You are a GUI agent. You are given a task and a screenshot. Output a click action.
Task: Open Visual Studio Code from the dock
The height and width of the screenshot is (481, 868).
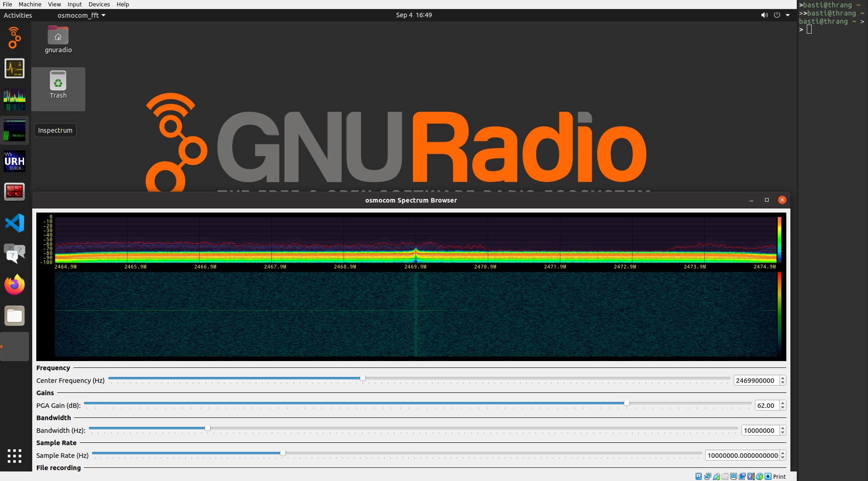15,223
